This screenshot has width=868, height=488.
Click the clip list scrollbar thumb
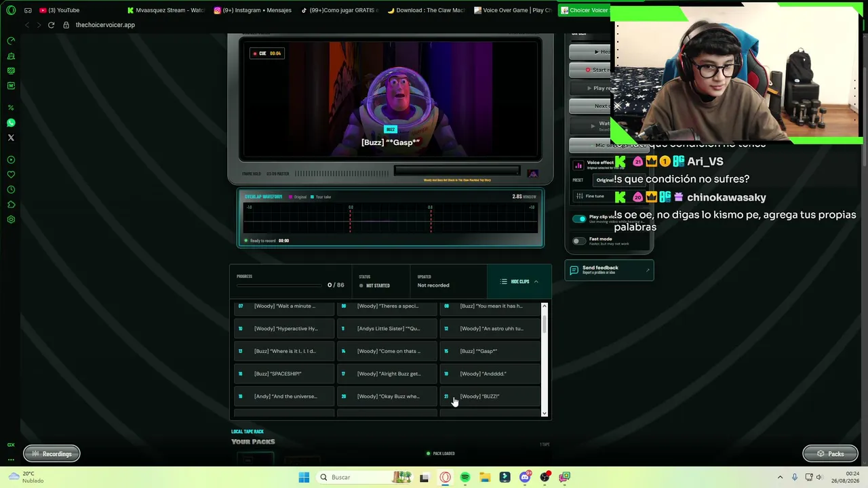pos(544,325)
